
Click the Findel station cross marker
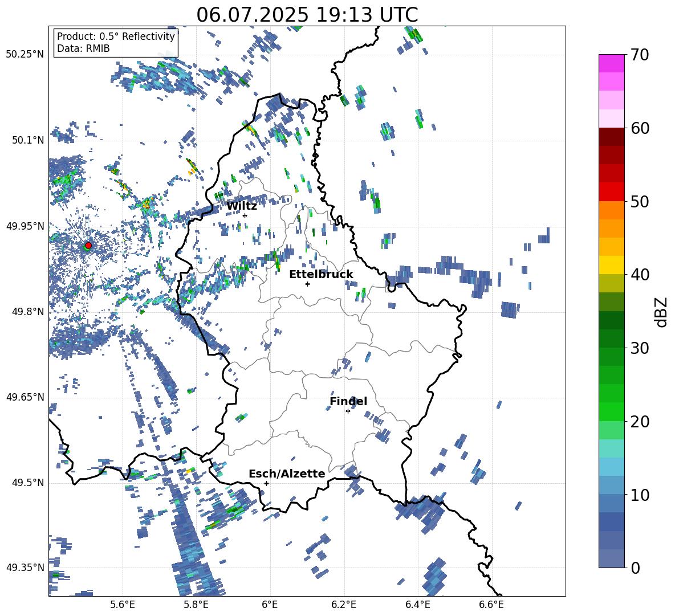tap(348, 411)
